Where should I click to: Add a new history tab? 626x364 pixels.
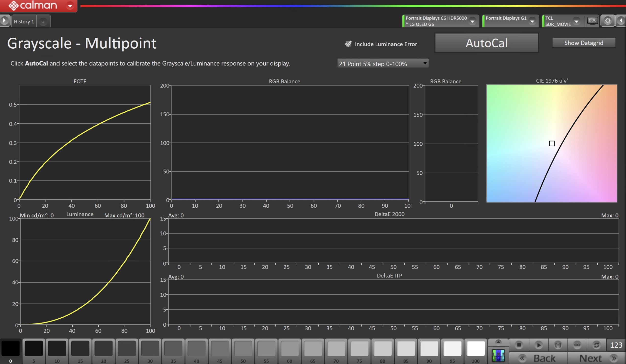(x=43, y=22)
